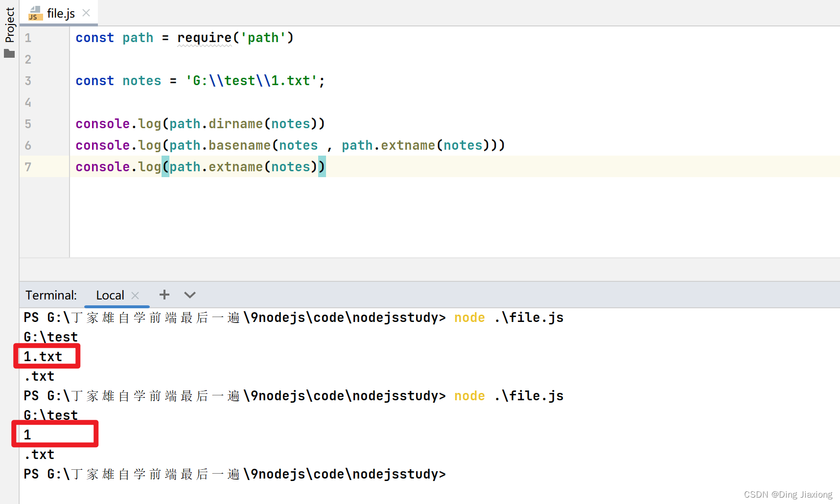
Task: Click the JS file icon on file.js tab
Action: coord(35,13)
